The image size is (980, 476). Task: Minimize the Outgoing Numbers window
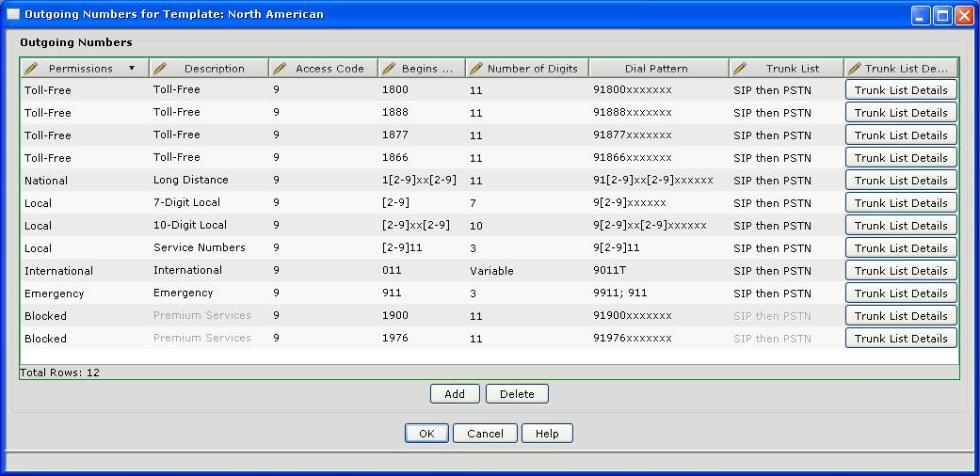(921, 15)
